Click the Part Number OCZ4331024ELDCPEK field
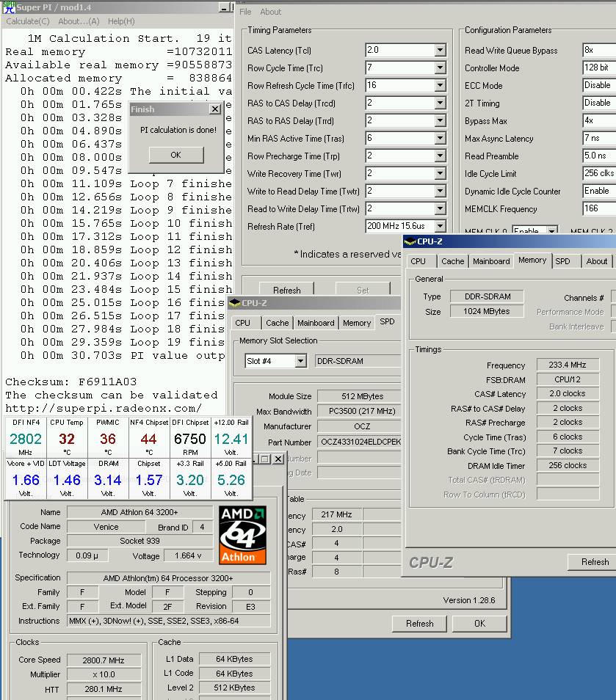The image size is (616, 700). pos(359,442)
